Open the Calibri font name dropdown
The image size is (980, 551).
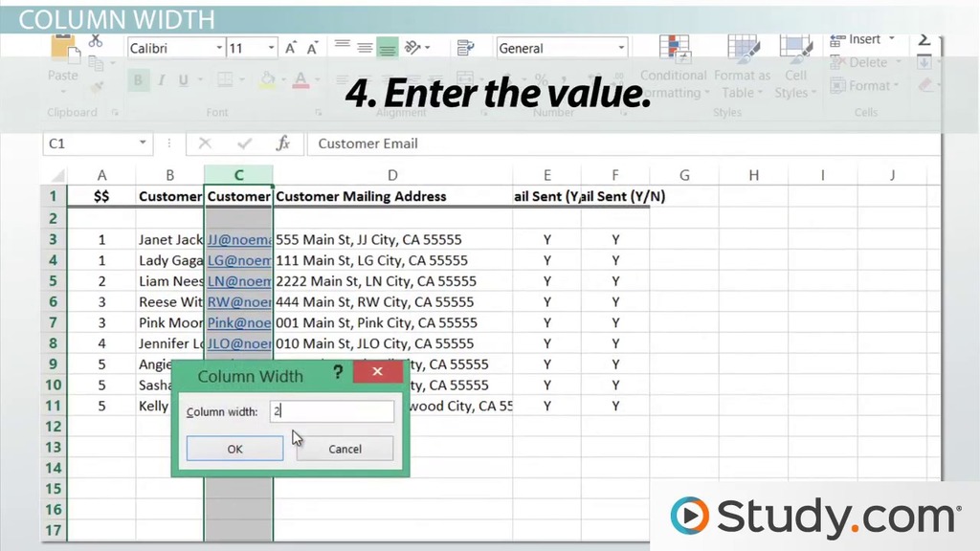pos(219,48)
